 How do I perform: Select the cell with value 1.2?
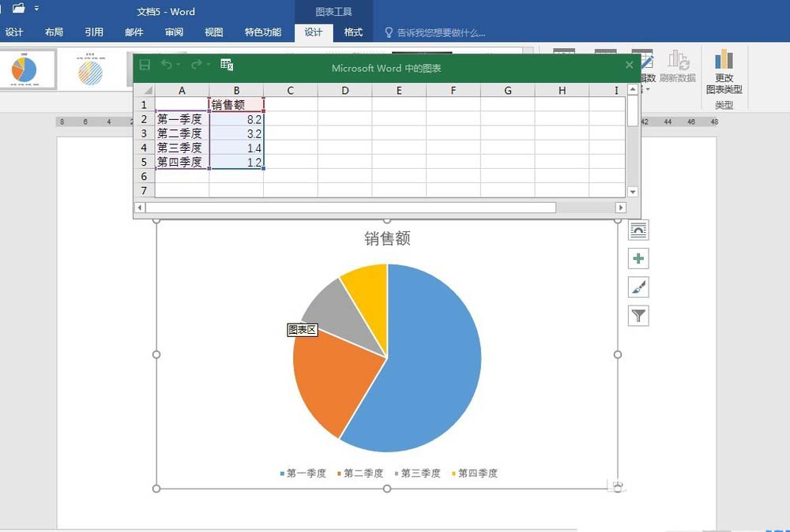pos(236,162)
